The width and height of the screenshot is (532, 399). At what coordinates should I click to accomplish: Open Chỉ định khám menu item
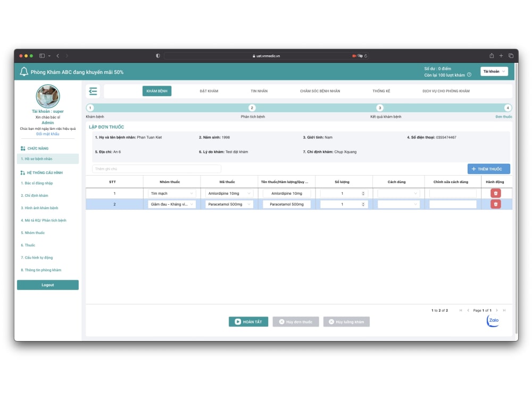pos(35,195)
